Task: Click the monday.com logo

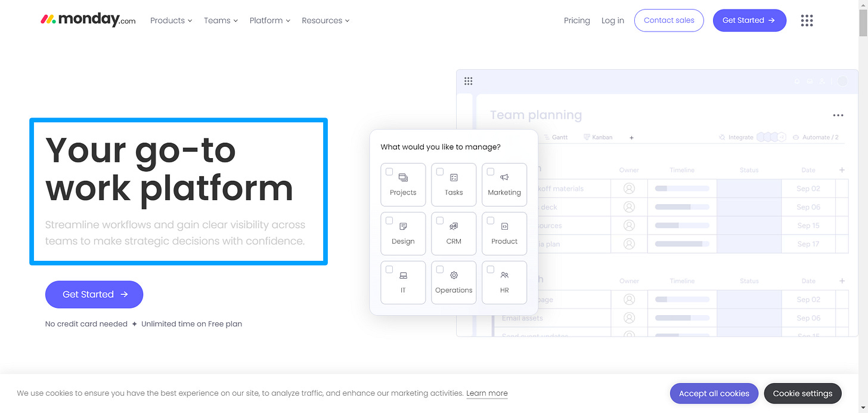Action: [x=88, y=20]
